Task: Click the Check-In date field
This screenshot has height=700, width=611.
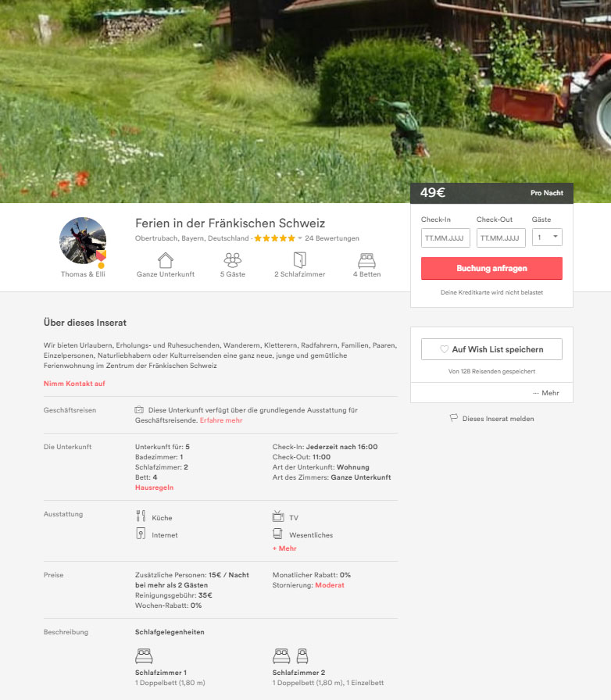Action: [x=445, y=237]
